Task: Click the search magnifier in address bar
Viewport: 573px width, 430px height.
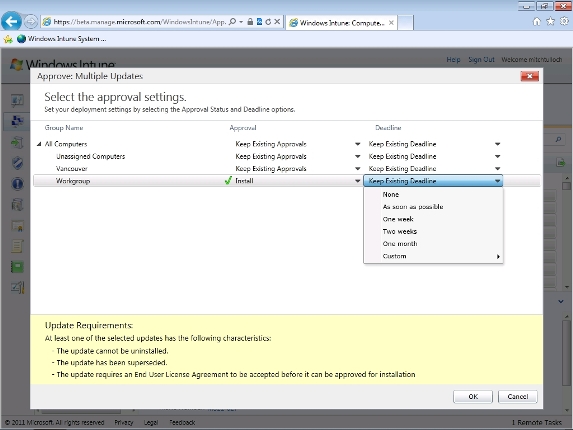Action: [232, 22]
